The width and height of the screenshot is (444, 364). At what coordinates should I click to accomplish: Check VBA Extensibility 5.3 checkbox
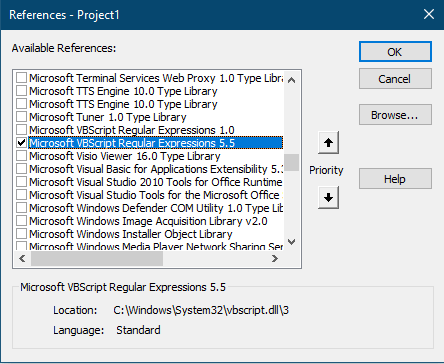[22, 169]
